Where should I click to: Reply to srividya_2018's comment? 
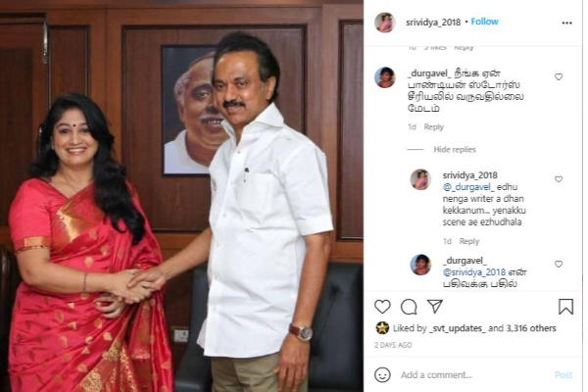(x=469, y=241)
